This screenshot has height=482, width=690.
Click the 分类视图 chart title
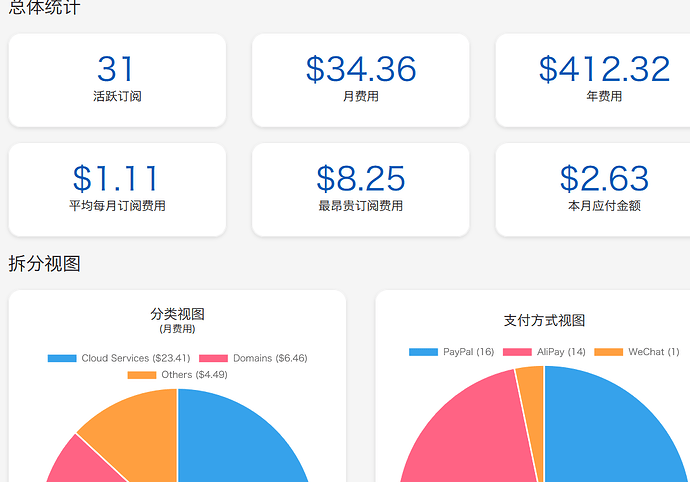[177, 314]
